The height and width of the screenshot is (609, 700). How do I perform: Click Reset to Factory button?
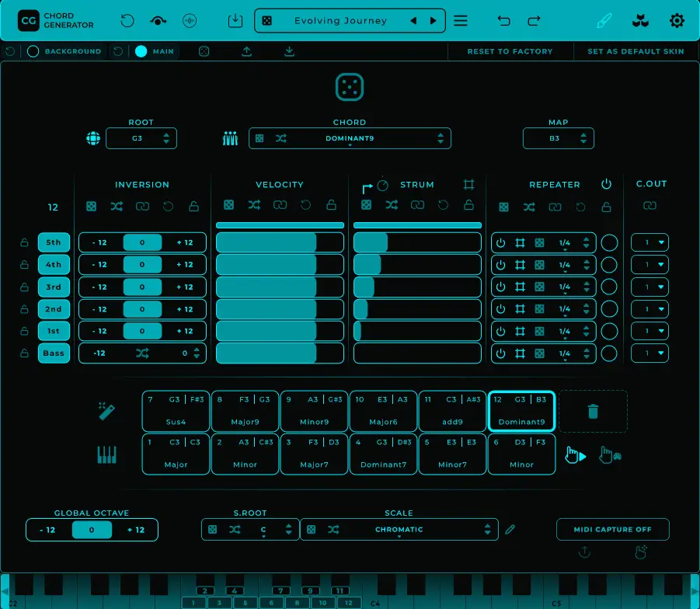[x=510, y=51]
